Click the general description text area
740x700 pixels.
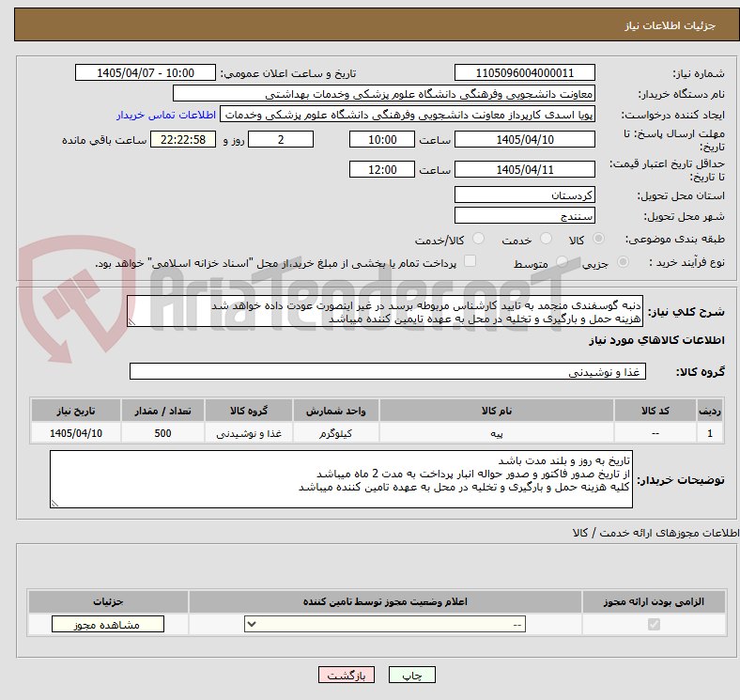385,311
